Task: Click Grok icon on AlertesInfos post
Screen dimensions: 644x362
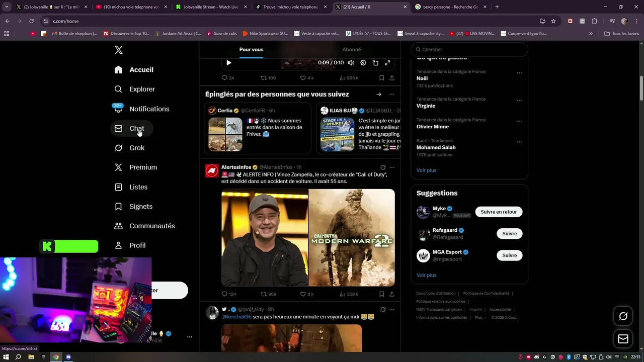Action: [383, 167]
